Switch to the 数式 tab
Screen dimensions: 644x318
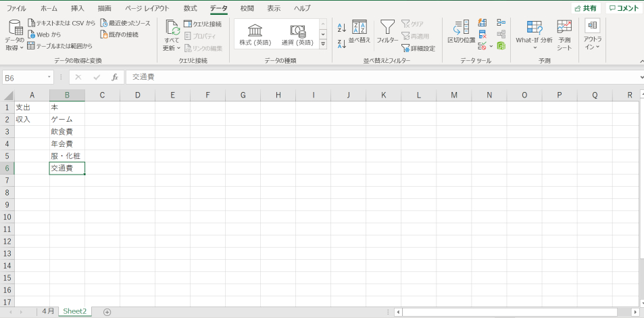click(190, 8)
